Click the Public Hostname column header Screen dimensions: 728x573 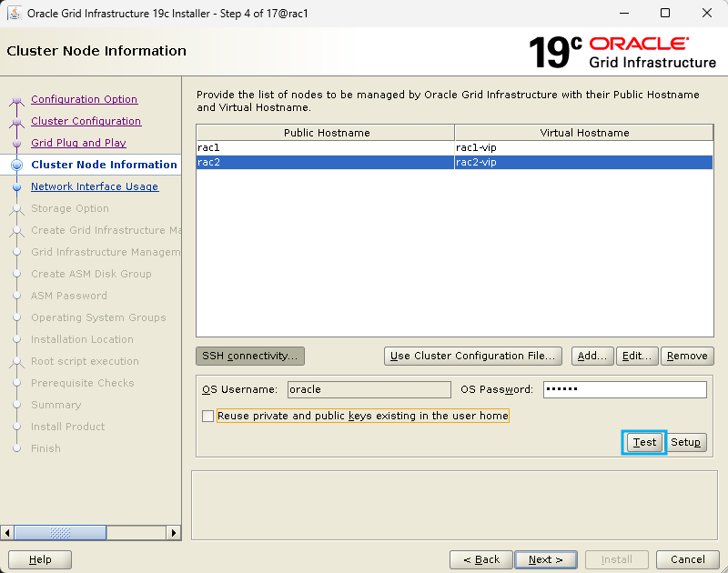[x=326, y=133]
